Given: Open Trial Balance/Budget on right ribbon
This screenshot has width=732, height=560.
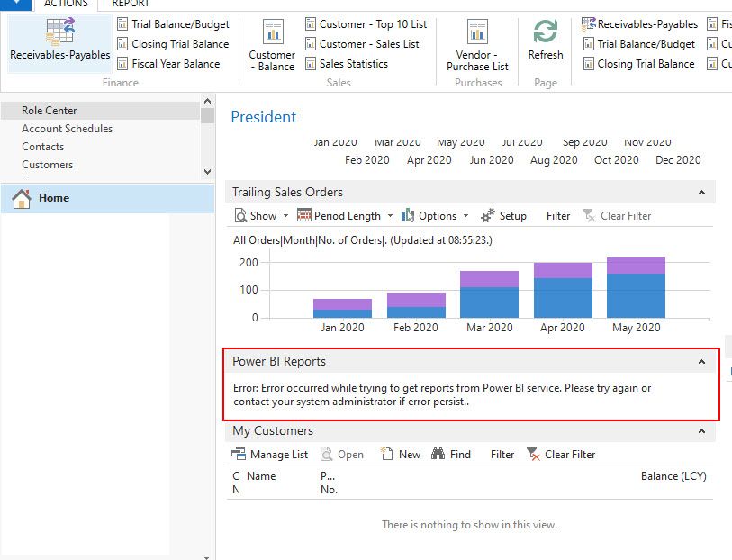Looking at the screenshot, I should coord(639,44).
